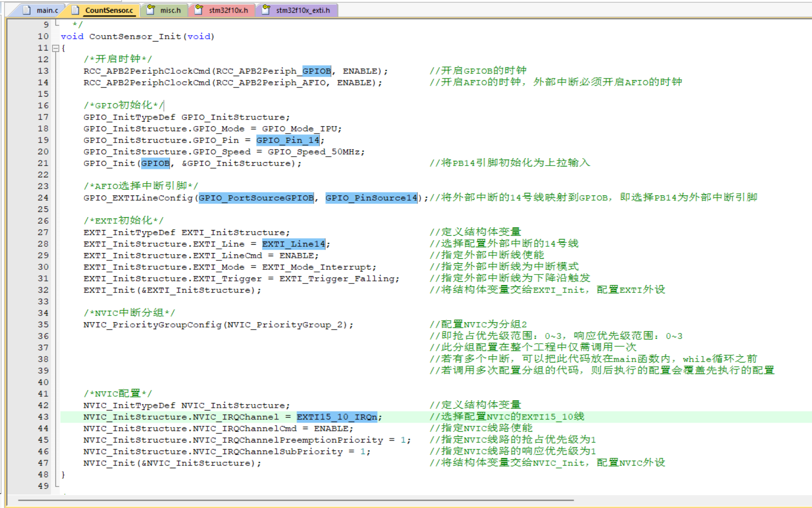Click line number 43 in gutter

pyautogui.click(x=43, y=417)
